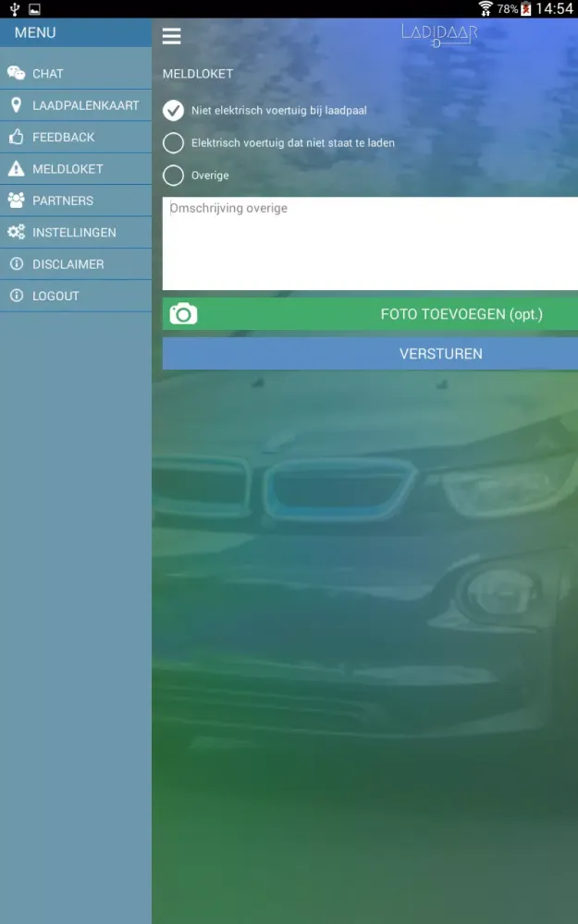The image size is (578, 924).
Task: Tap the gears Instellingen icon
Action: [x=16, y=233]
